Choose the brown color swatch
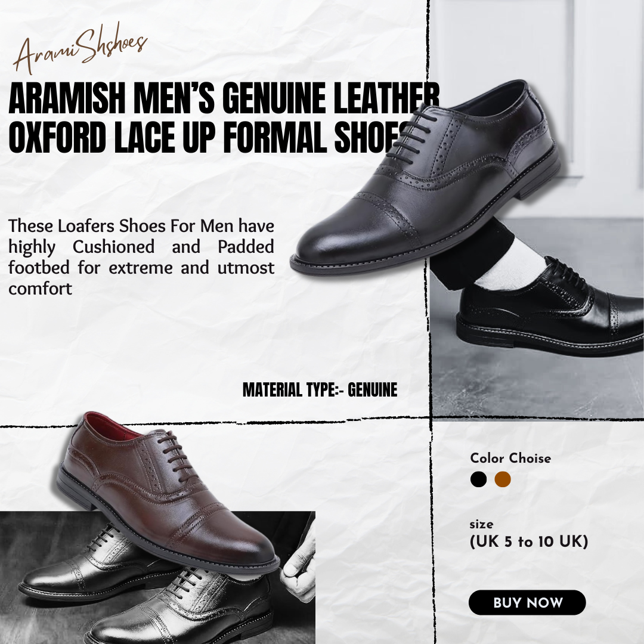Screen dimensions: 644x644 [x=503, y=479]
